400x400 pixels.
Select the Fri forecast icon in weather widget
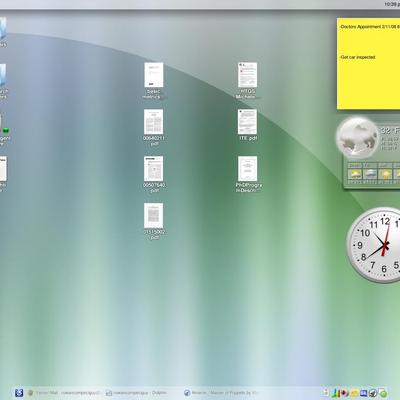click(370, 174)
